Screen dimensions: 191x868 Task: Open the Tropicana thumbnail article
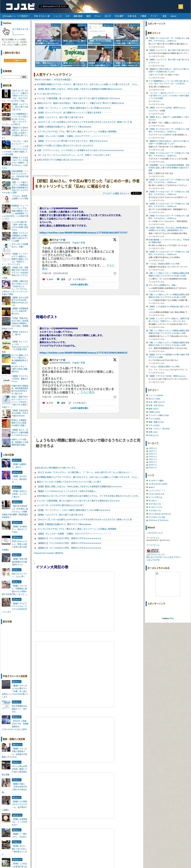74,56
